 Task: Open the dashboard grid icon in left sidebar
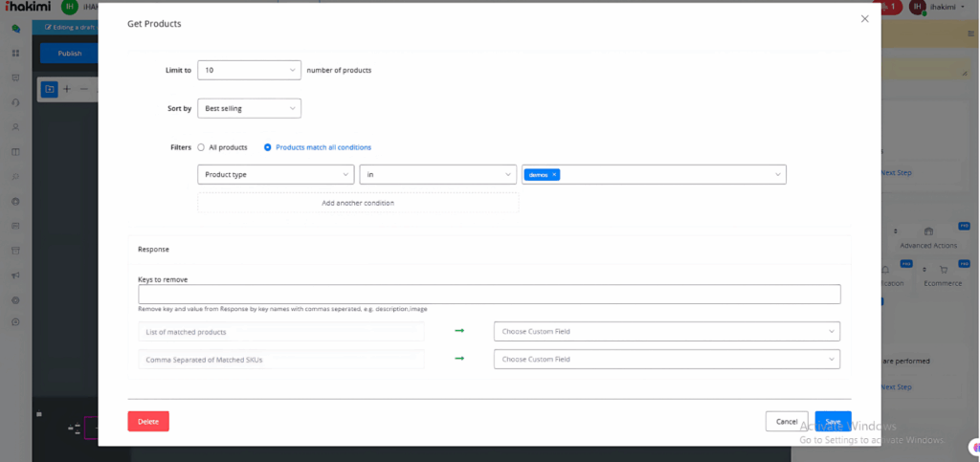(15, 54)
